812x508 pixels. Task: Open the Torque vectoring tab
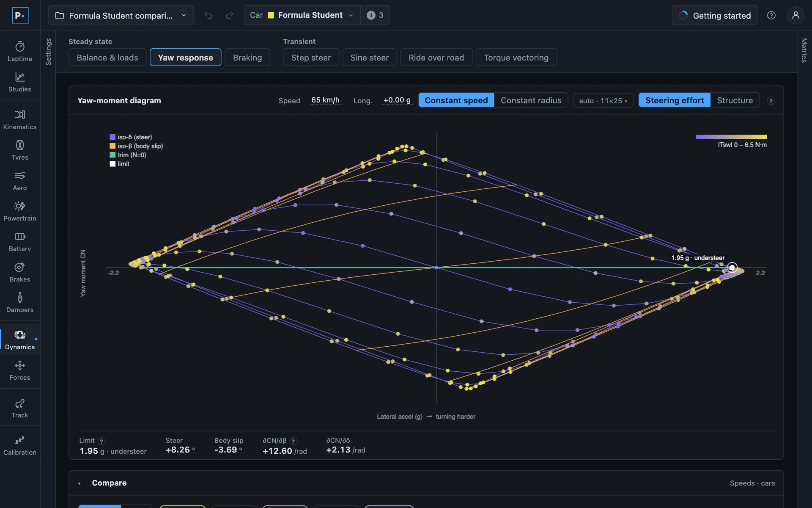click(x=516, y=58)
